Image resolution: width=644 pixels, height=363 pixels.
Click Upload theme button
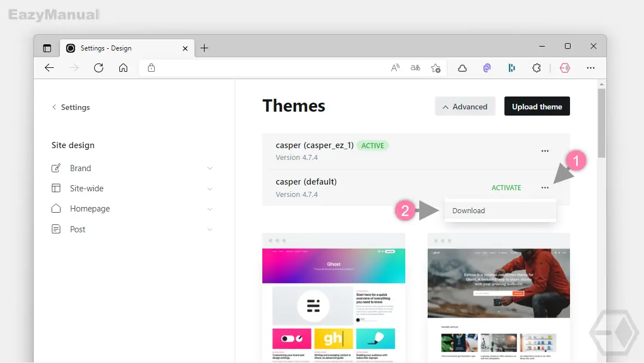(537, 107)
